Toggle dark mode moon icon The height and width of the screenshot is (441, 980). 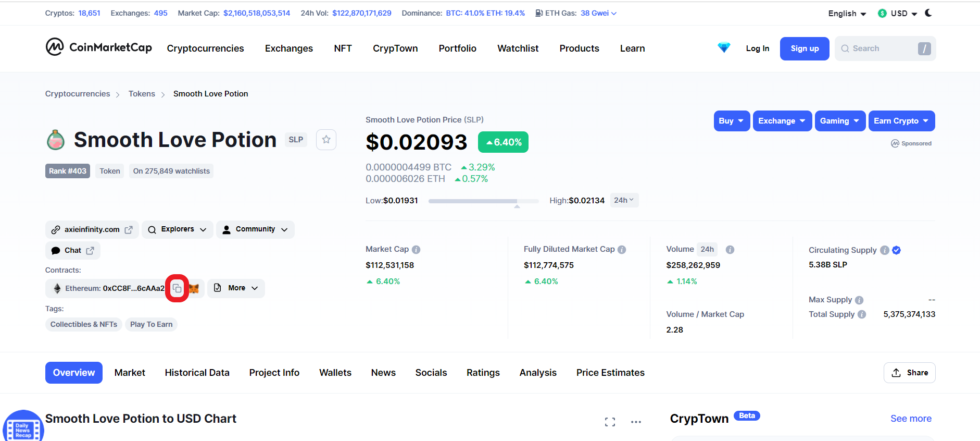[928, 13]
